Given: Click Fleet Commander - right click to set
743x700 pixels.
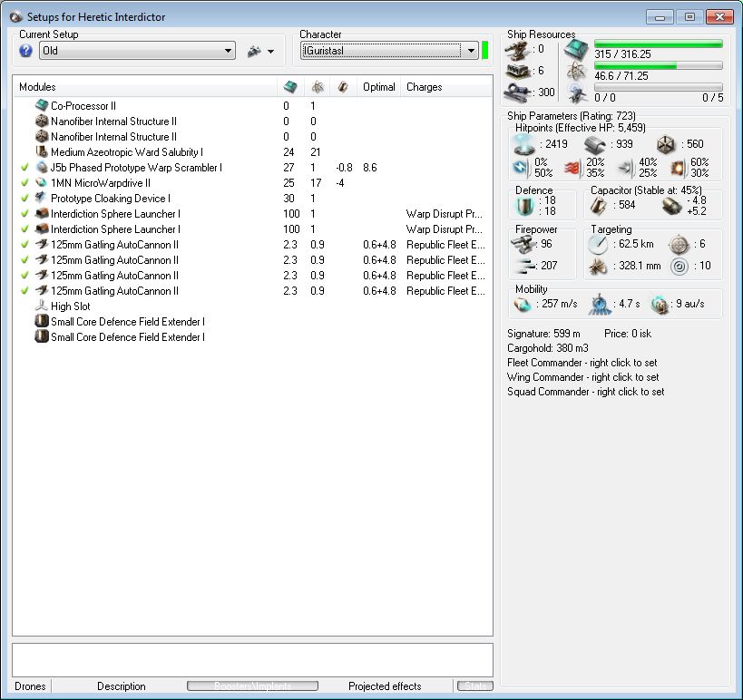Looking at the screenshot, I should pos(582,363).
